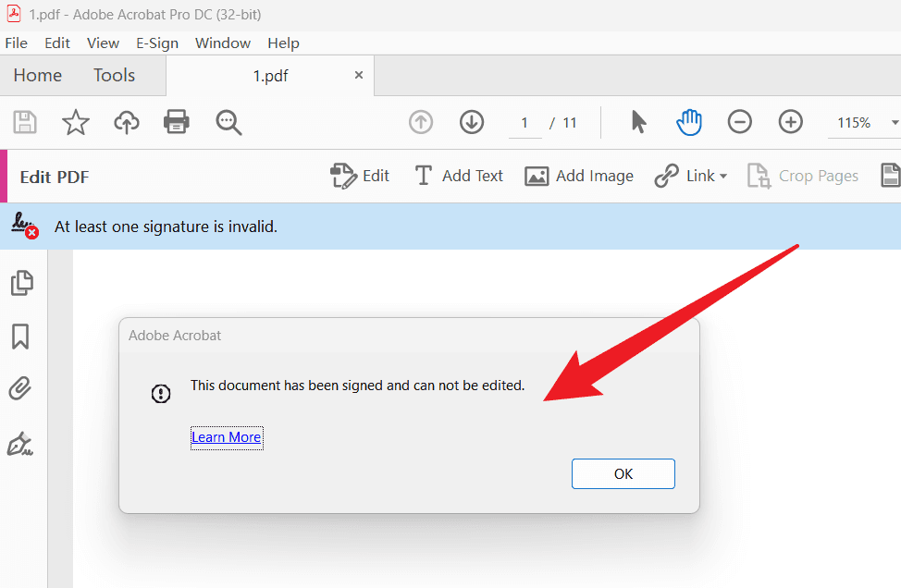Viewport: 901px width, 588px height.
Task: Select the Edit tool in Edit PDF bar
Action: pos(360,176)
